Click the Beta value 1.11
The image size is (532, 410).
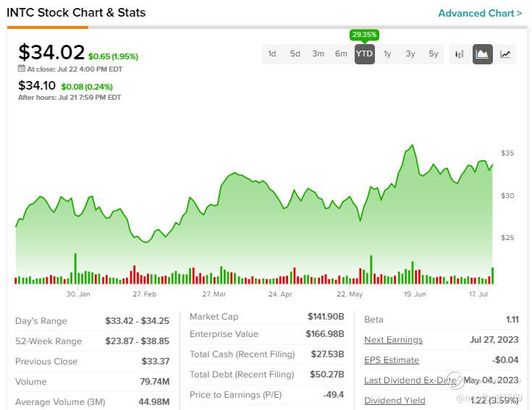point(512,319)
